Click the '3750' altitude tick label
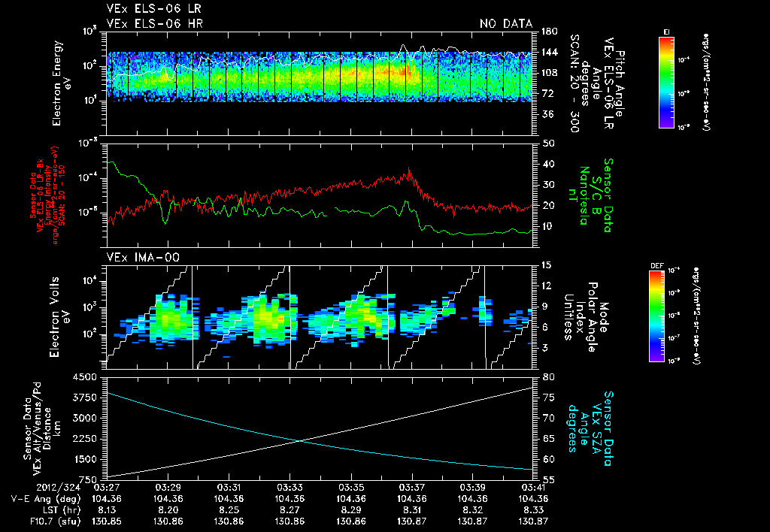The height and width of the screenshot is (532, 770). [84, 397]
